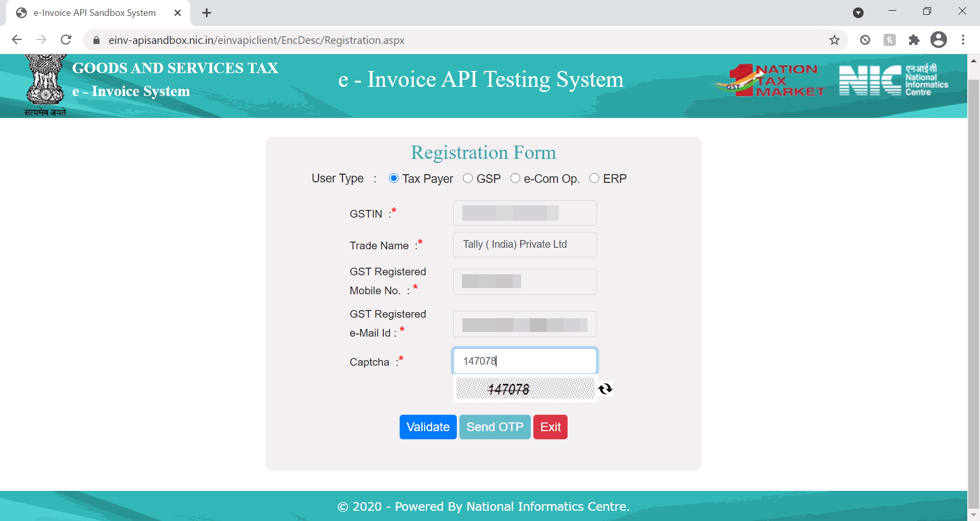This screenshot has height=521, width=980.
Task: Click the blocked-content extension icon
Action: coord(865,40)
